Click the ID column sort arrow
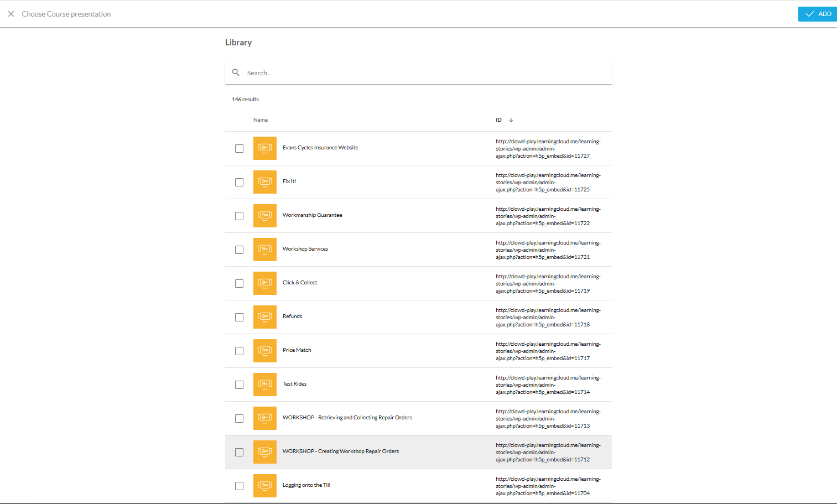This screenshot has width=837, height=504. (511, 120)
